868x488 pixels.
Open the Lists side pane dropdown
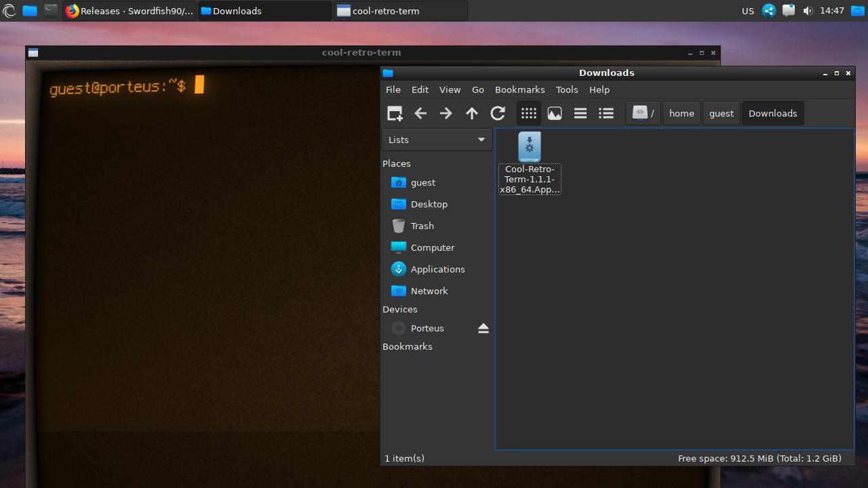[437, 140]
